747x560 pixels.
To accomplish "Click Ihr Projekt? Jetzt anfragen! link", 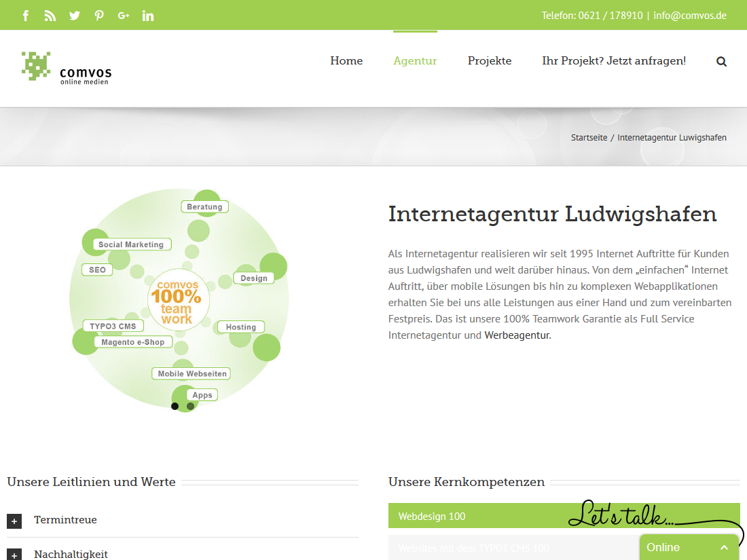I will (x=614, y=61).
